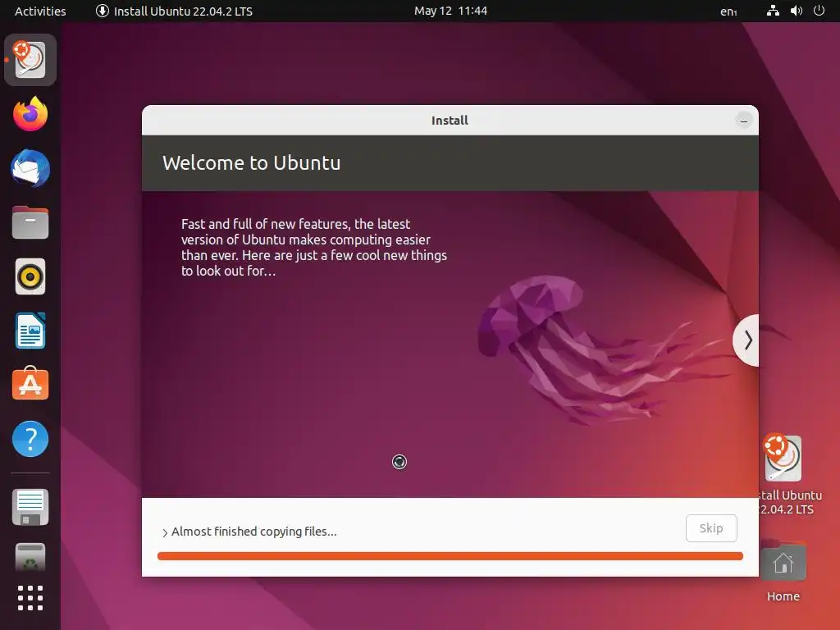
Task: Open LibreOffice Writer from the dock
Action: pos(30,331)
